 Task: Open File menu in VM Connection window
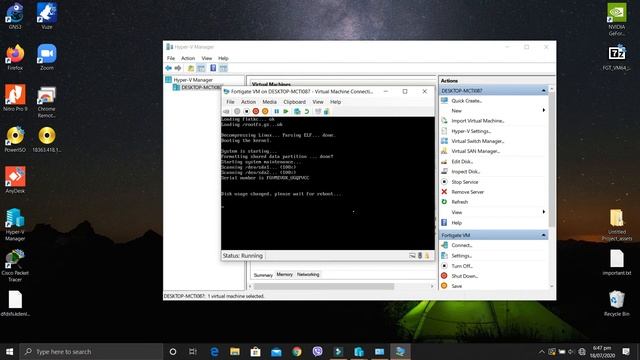coord(230,102)
